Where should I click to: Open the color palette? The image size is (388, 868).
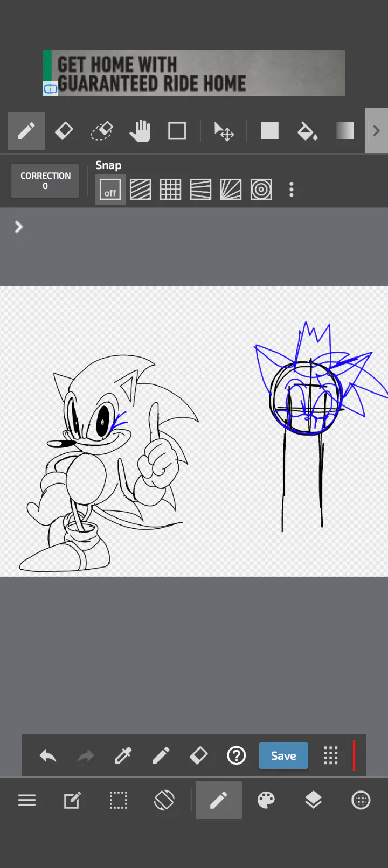click(x=266, y=801)
